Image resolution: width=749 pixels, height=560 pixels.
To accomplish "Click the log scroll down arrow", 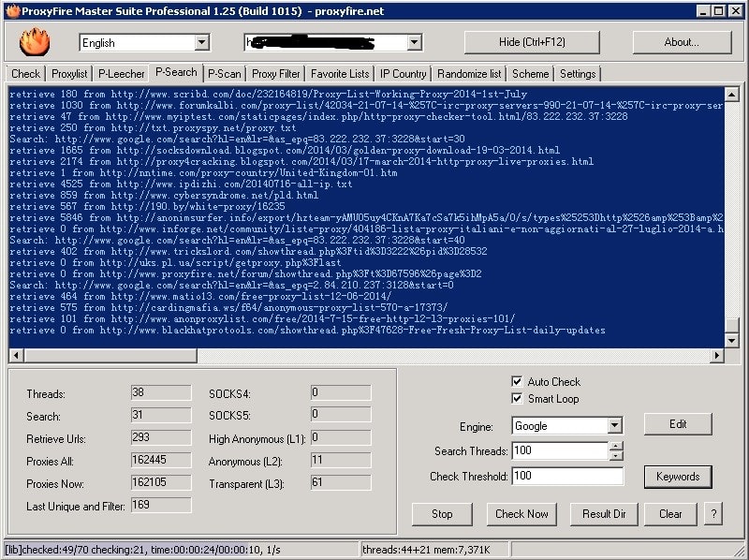I will 732,340.
